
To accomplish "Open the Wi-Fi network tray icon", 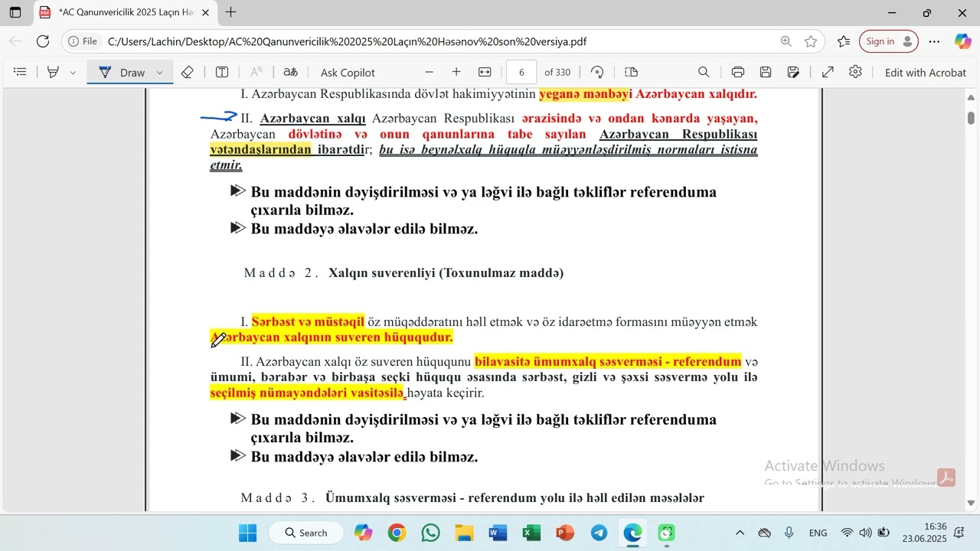I will (x=847, y=533).
